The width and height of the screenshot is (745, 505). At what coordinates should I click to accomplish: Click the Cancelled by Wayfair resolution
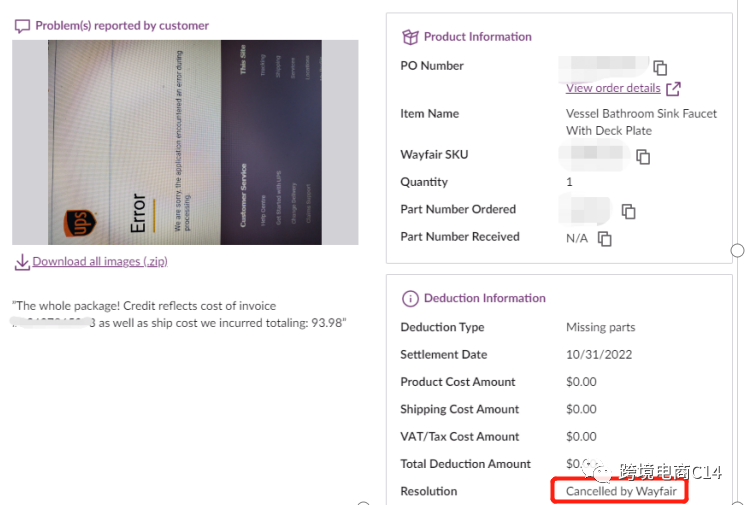coord(621,492)
